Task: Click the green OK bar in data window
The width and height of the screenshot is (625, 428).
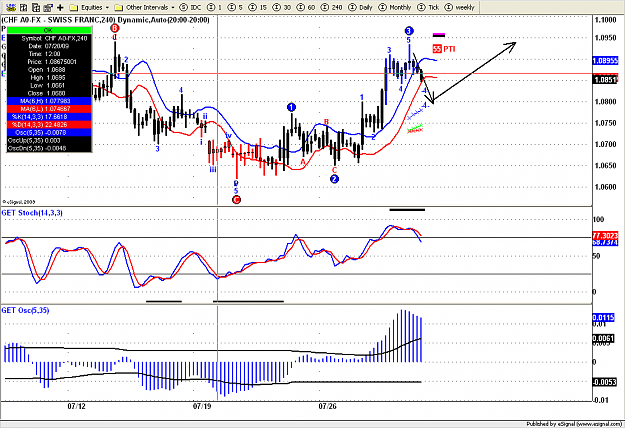Action: click(49, 30)
